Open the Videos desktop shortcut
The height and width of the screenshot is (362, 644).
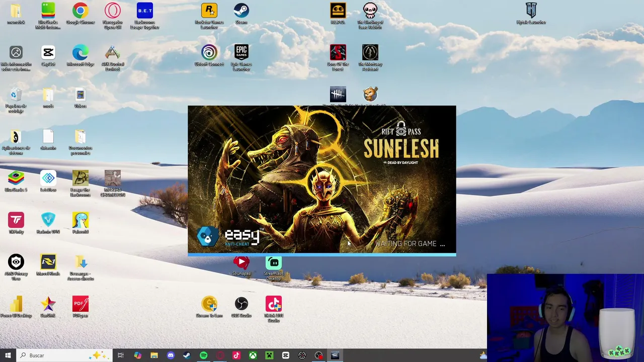[80, 98]
